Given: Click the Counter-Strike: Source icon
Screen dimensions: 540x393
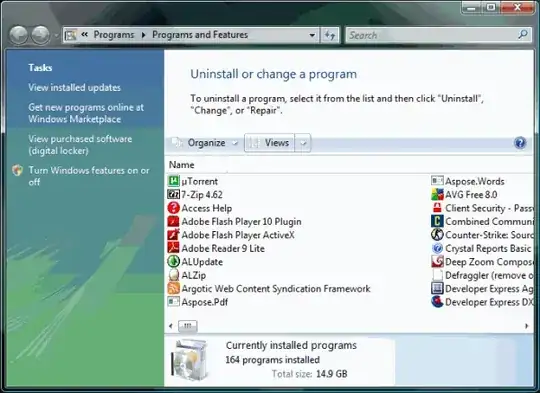Looking at the screenshot, I should 437,235.
